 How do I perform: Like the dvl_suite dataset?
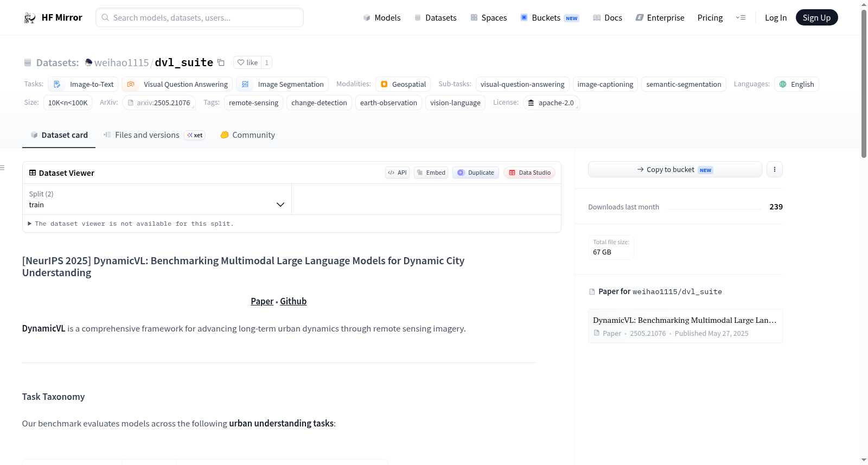coord(247,62)
